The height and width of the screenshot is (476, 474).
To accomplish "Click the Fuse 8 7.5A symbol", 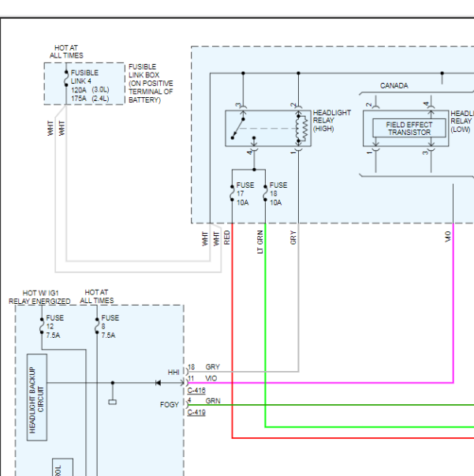I will pyautogui.click(x=96, y=325).
